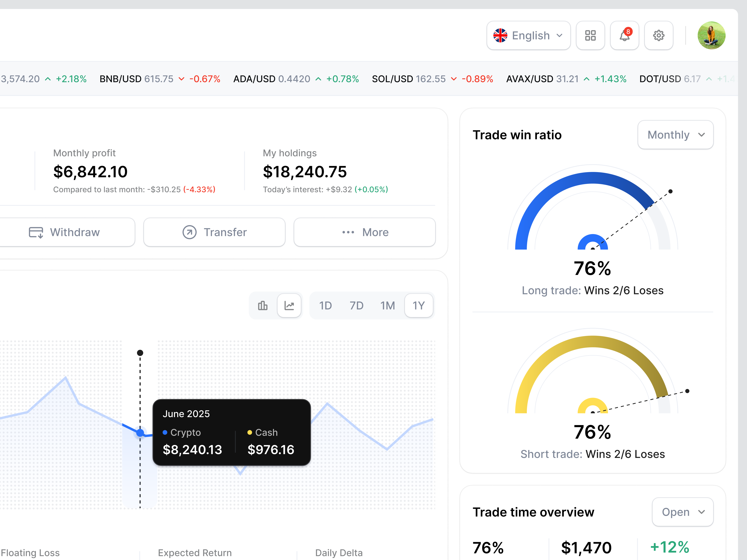Click the $1,470 trade time value
The height and width of the screenshot is (560, 747).
(x=586, y=547)
